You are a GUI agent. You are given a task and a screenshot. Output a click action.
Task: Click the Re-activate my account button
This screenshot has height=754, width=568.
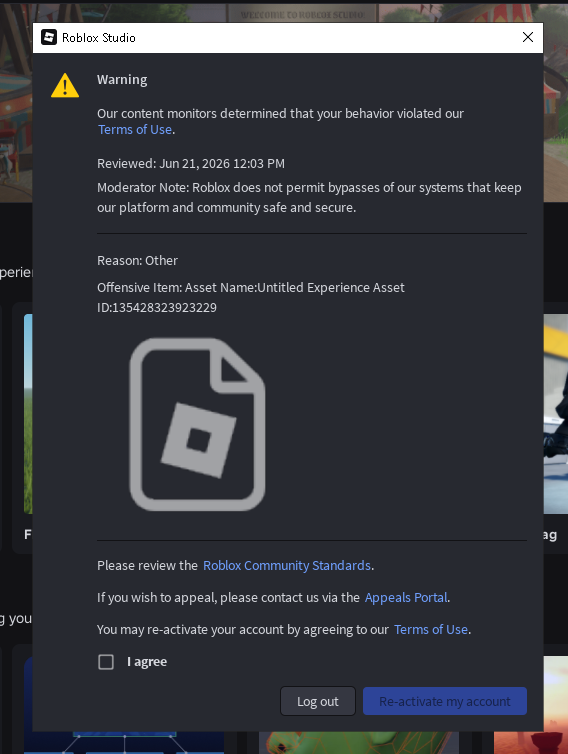point(445,701)
